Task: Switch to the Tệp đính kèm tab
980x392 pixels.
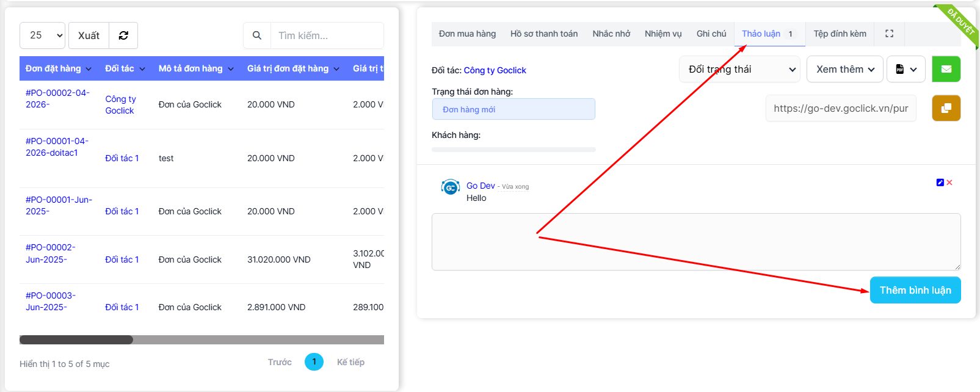Action: [x=840, y=34]
